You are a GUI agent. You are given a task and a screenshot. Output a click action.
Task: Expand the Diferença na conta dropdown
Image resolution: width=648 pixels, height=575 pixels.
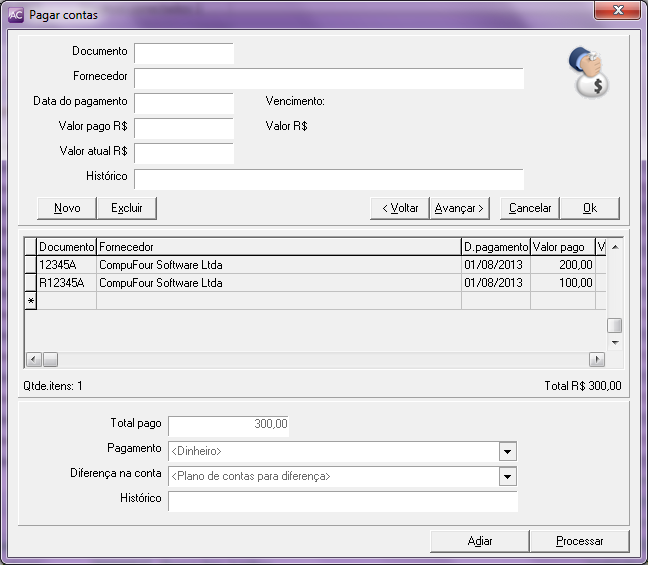[508, 477]
